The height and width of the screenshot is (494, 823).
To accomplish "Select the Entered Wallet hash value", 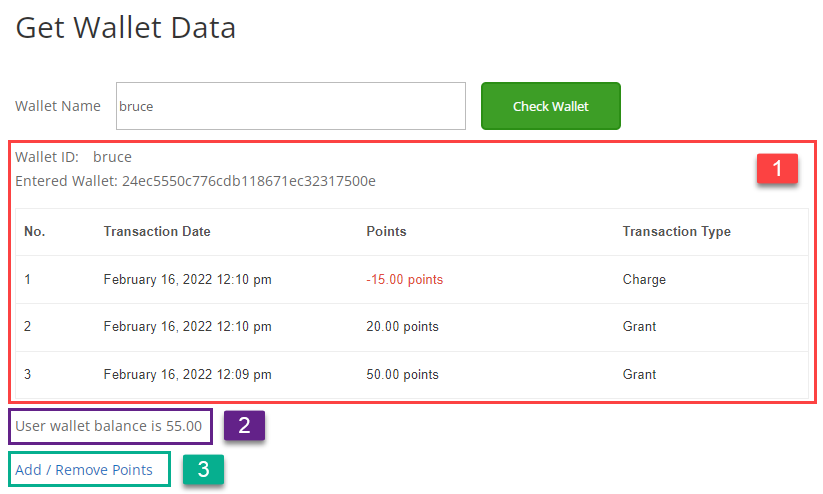I will [x=249, y=181].
